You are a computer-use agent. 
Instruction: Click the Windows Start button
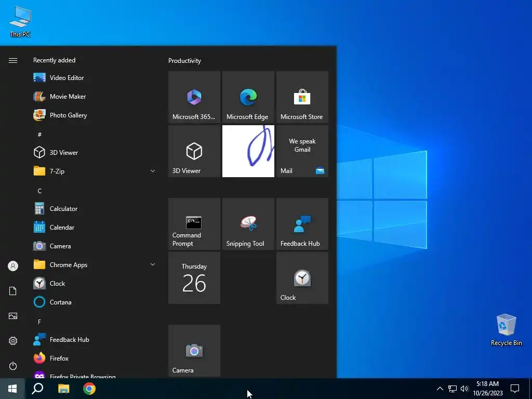click(x=12, y=389)
